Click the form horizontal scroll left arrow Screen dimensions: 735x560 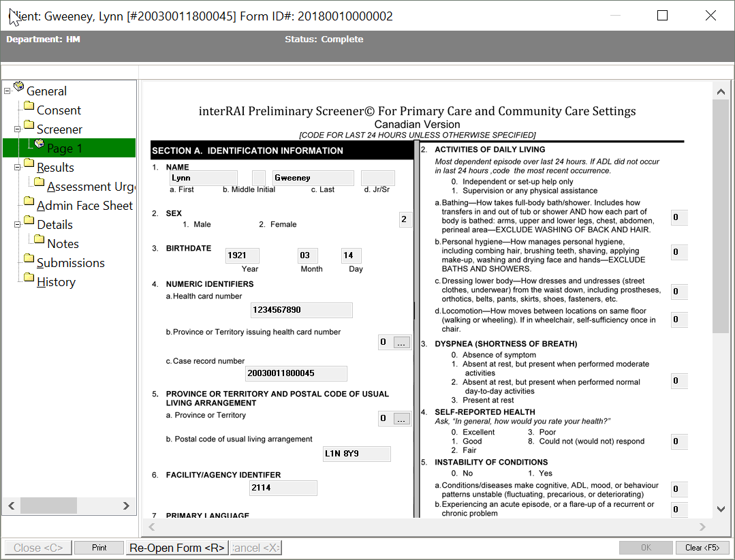(x=152, y=527)
